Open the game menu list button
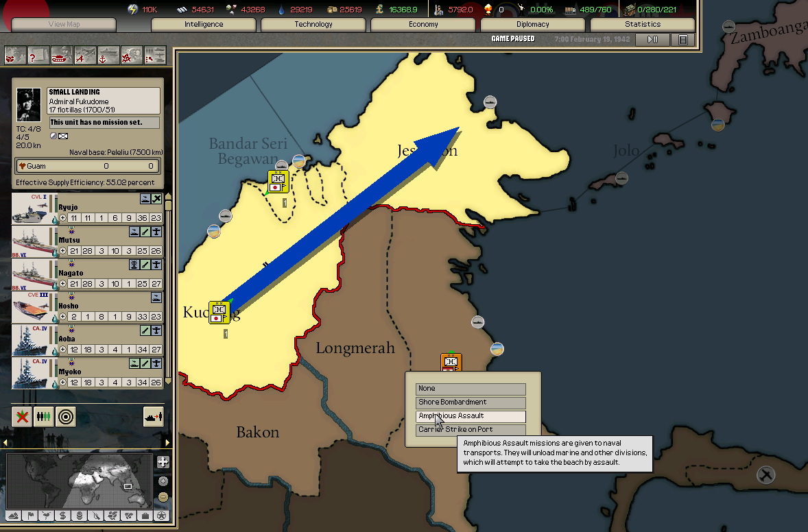808x532 pixels. point(683,40)
